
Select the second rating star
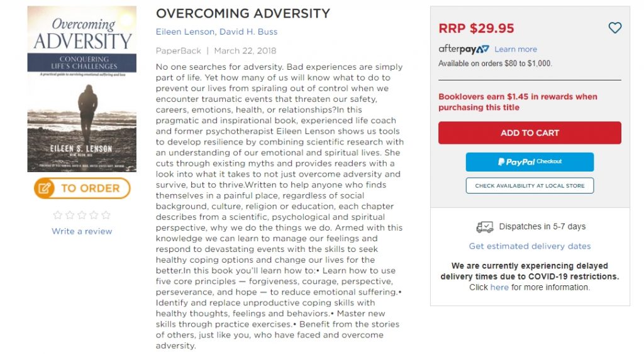click(70, 215)
